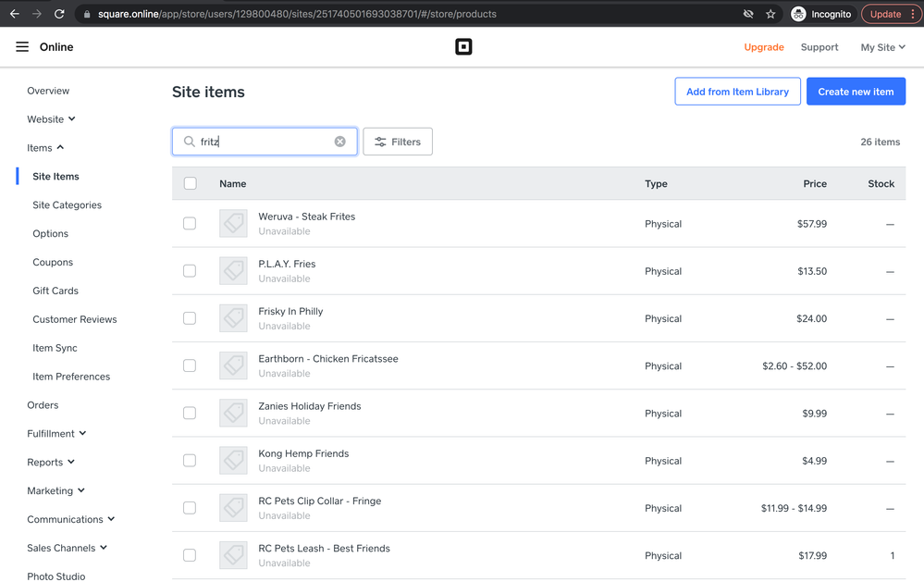This screenshot has height=582, width=924.
Task: Select Site Items in sidebar
Action: tap(56, 177)
